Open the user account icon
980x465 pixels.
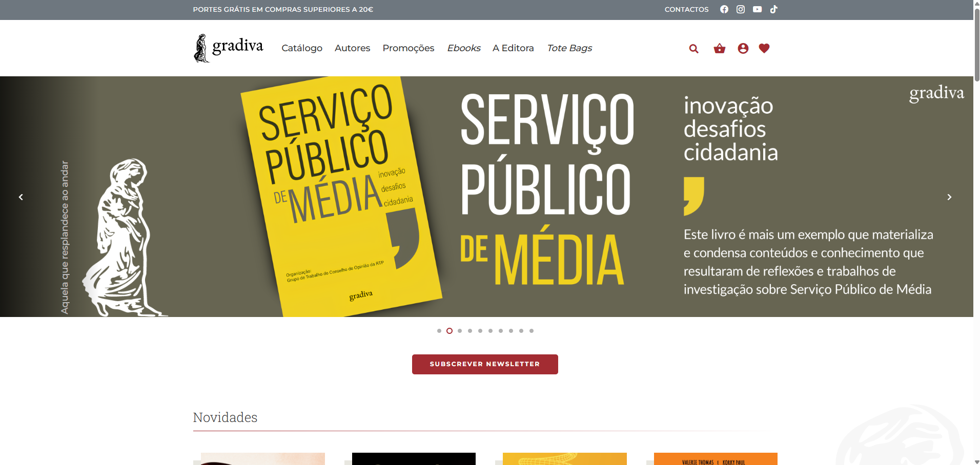[743, 48]
